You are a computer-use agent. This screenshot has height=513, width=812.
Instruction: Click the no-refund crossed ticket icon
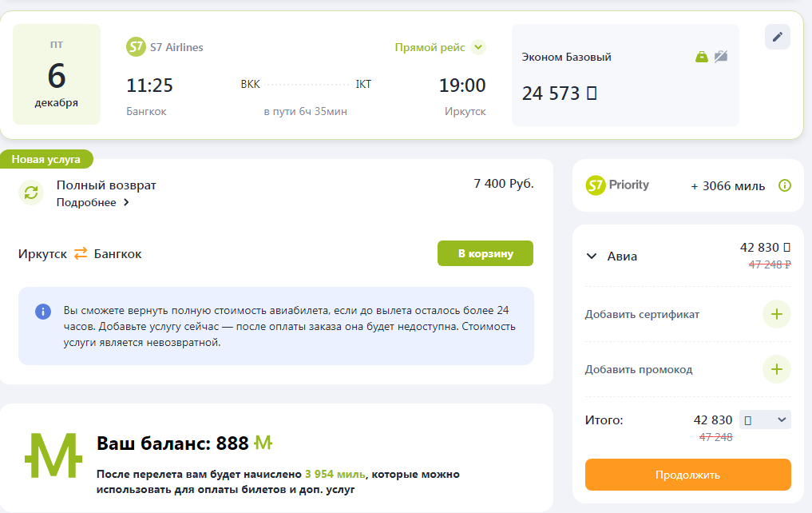[721, 57]
